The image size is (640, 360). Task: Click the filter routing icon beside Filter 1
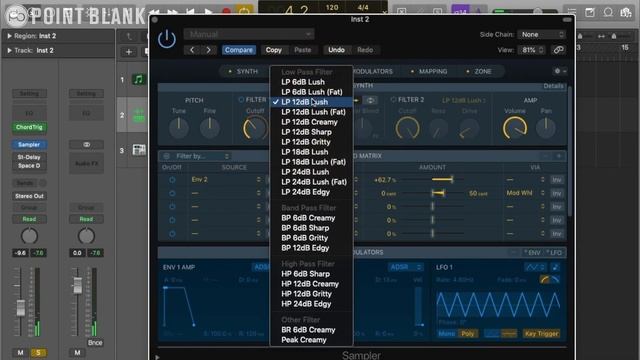[370, 100]
